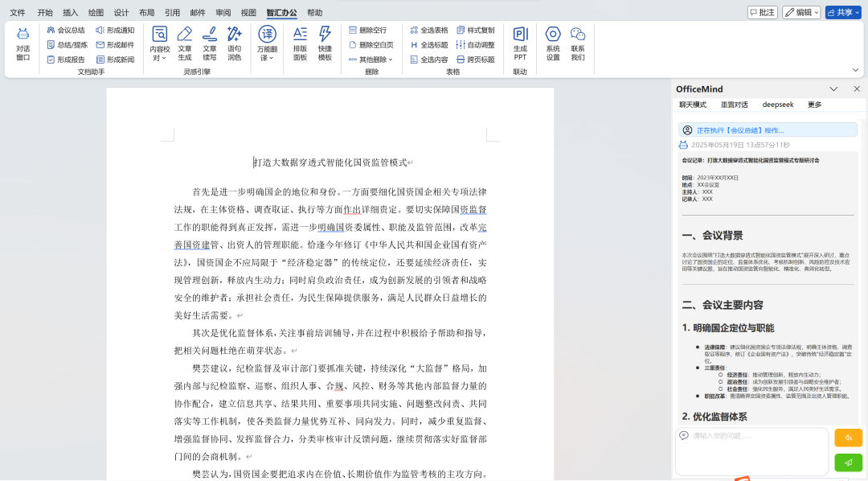This screenshot has width=868, height=481.
Task: Click the chat question input box
Action: (751, 452)
